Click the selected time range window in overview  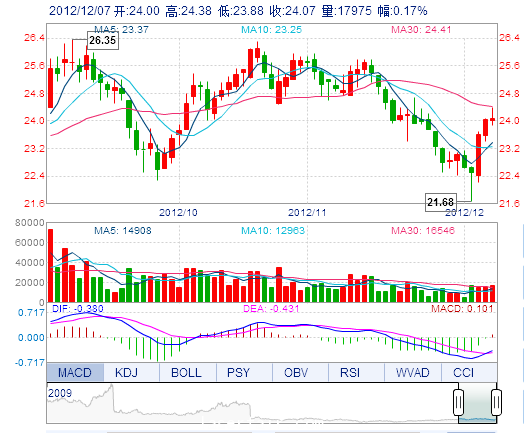pyautogui.click(x=478, y=403)
